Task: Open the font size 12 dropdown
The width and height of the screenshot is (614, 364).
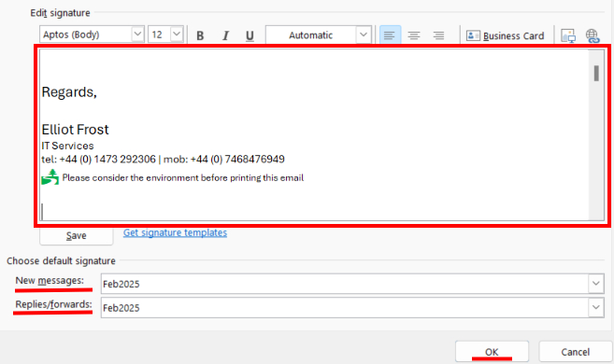Action: point(177,34)
